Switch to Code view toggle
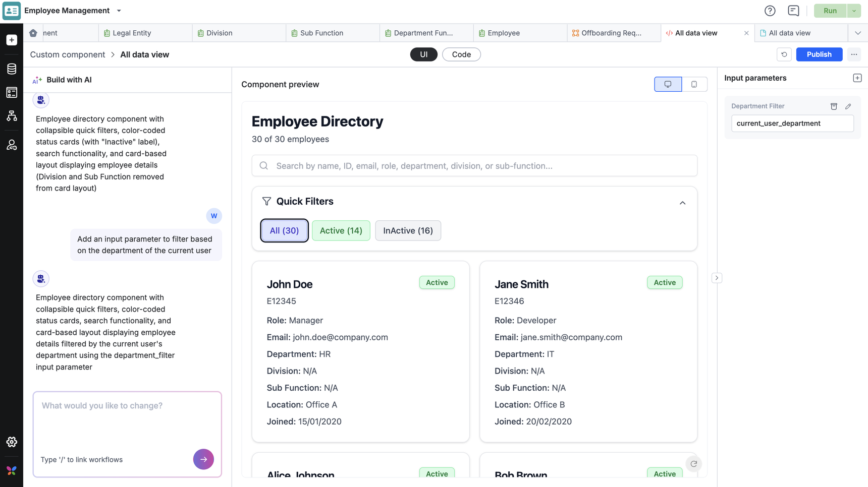 (x=461, y=54)
